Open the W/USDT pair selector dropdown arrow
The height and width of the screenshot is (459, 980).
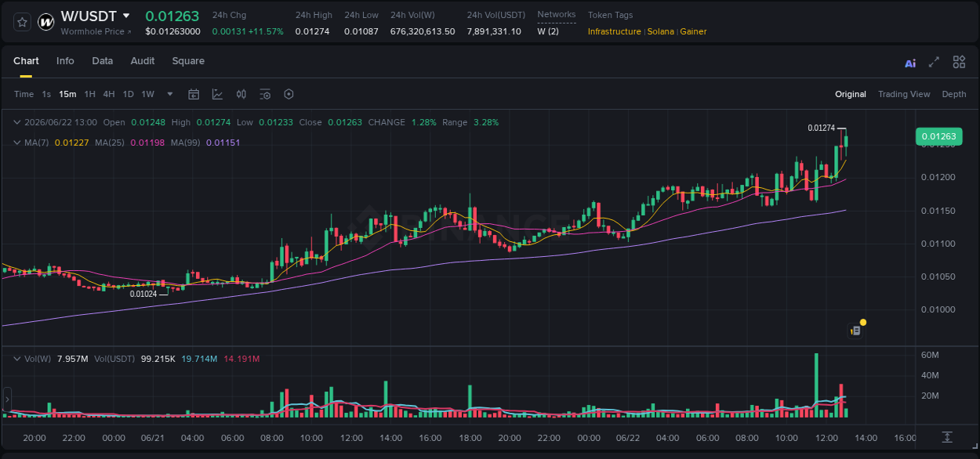click(x=126, y=16)
